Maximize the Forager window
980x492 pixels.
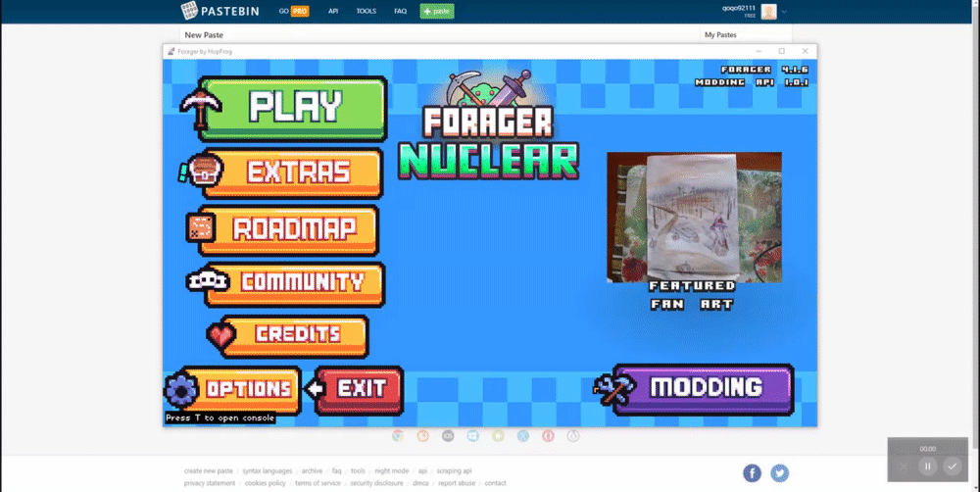pyautogui.click(x=781, y=51)
